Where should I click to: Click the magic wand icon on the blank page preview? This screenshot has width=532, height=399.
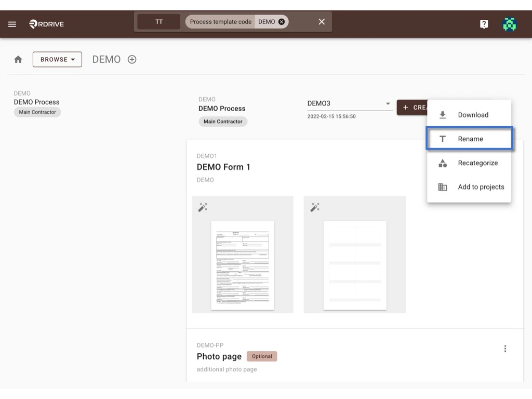pyautogui.click(x=314, y=206)
